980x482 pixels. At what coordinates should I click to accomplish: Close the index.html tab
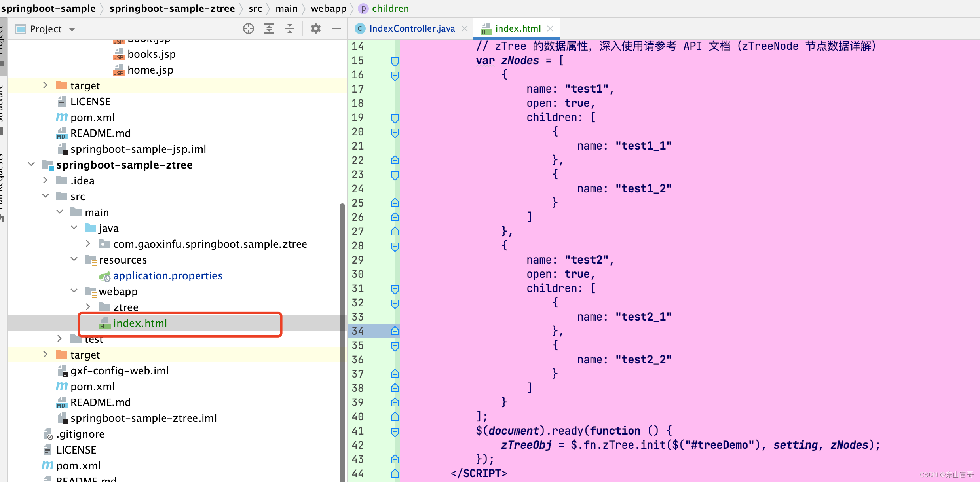point(550,28)
